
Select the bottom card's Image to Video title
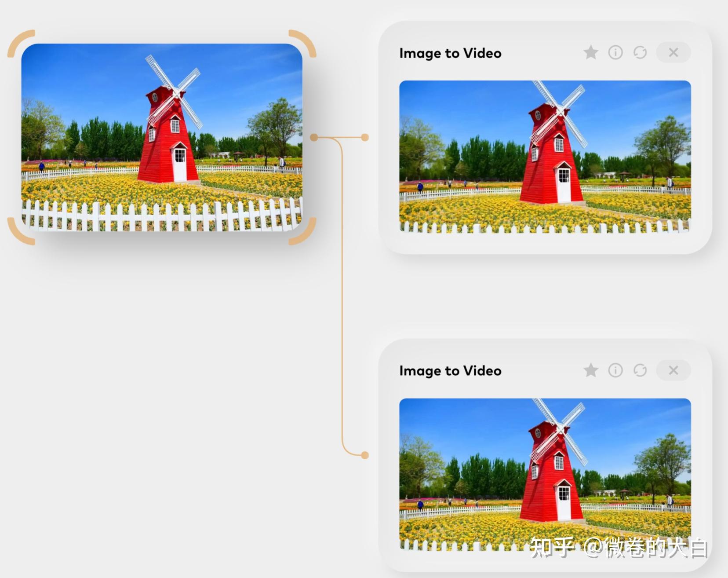[x=450, y=371]
